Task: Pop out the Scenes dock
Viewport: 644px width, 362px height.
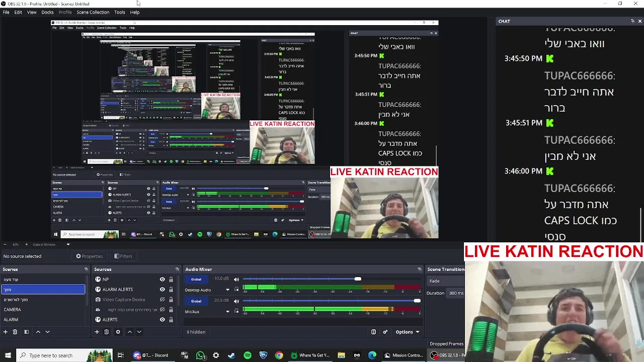Action: coord(86,269)
